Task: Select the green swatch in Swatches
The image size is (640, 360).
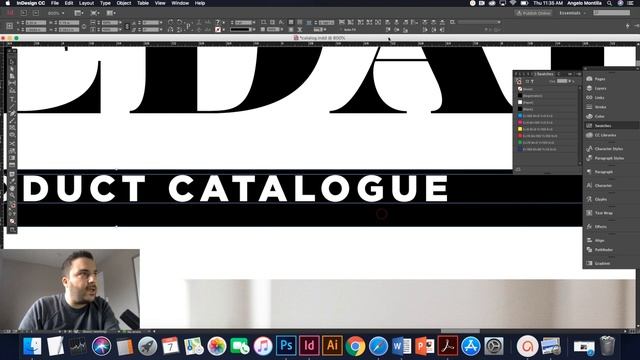Action: 547,142
